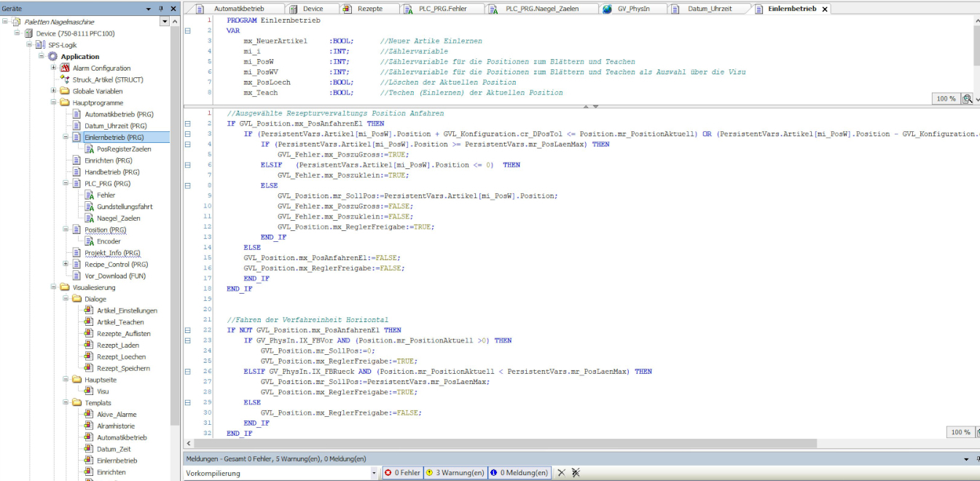The height and width of the screenshot is (481, 980).
Task: Click the implementation editor 100 % zoom button
Action: (960, 432)
